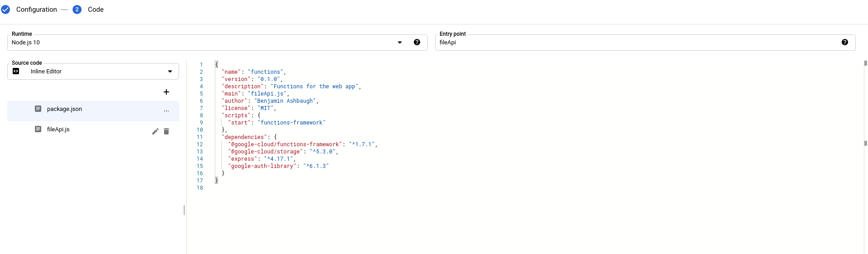Click the Entry point help icon
Screen dimensions: 868x254
click(845, 43)
